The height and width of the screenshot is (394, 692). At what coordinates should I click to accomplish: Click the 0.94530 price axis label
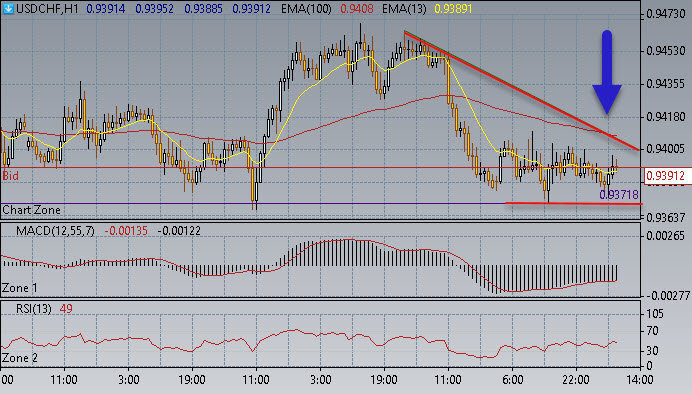pos(666,50)
